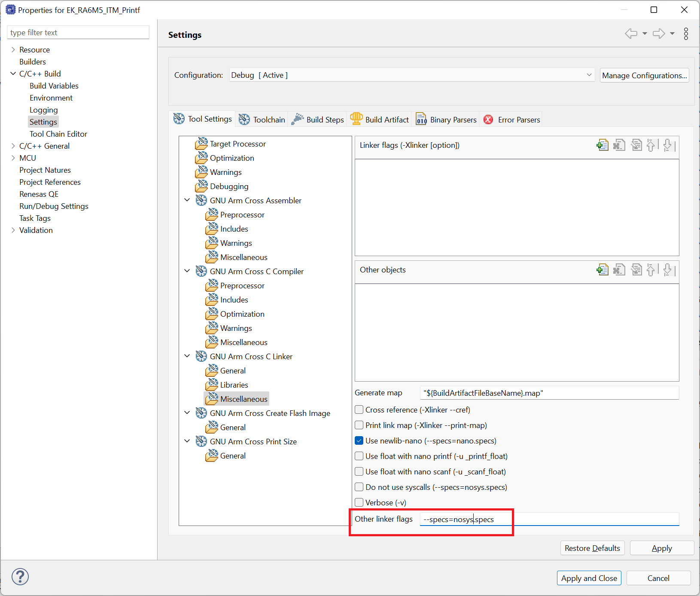Click the top-level Optimization settings icon

(x=201, y=158)
